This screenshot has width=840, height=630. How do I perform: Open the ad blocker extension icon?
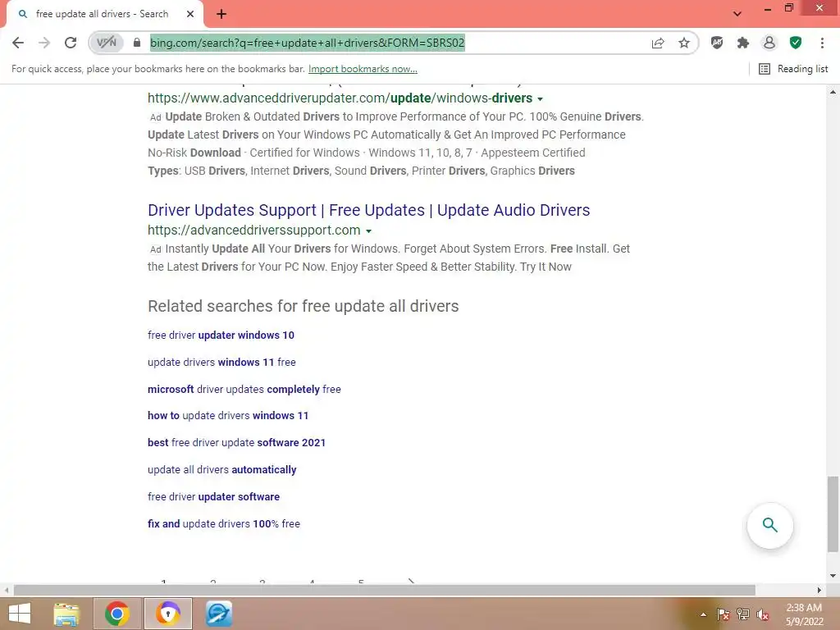pyautogui.click(x=717, y=43)
